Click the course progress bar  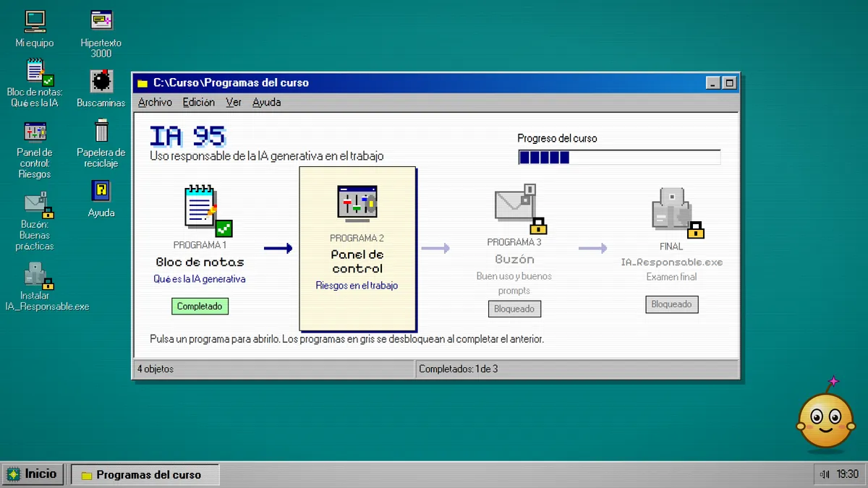pyautogui.click(x=619, y=158)
